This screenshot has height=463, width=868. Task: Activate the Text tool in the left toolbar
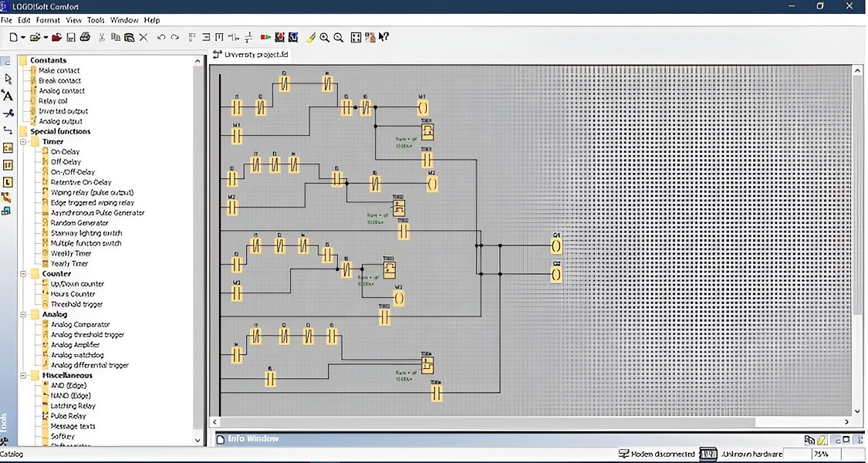pos(8,96)
